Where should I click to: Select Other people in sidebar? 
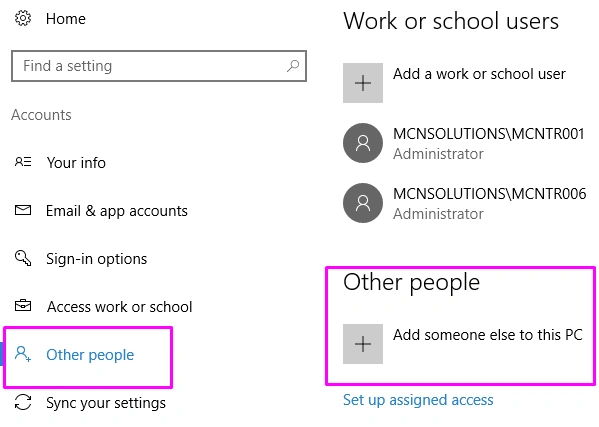[x=90, y=355]
